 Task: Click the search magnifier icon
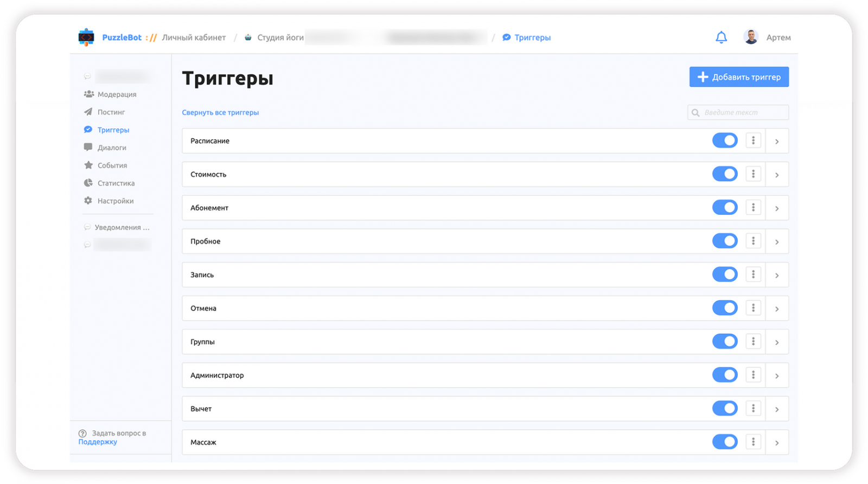coord(695,113)
